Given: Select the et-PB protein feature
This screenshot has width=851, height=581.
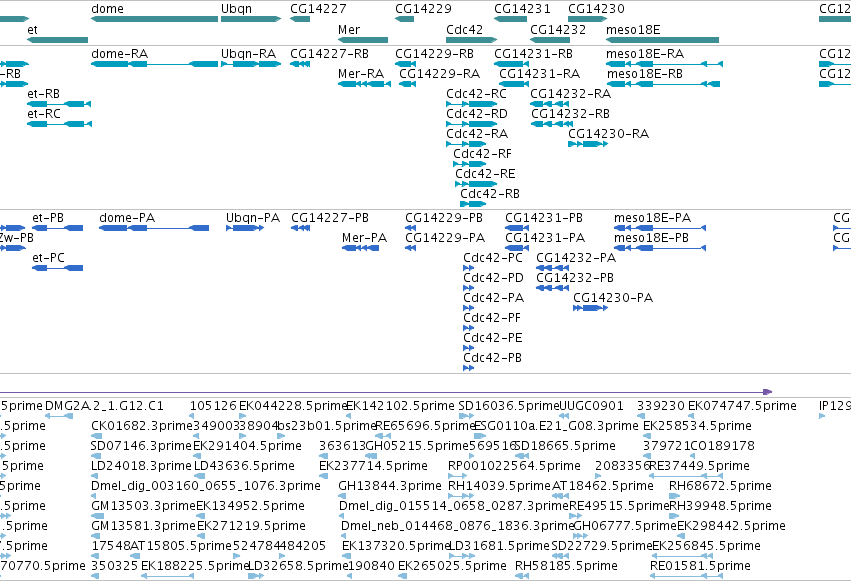Looking at the screenshot, I should tap(58, 228).
